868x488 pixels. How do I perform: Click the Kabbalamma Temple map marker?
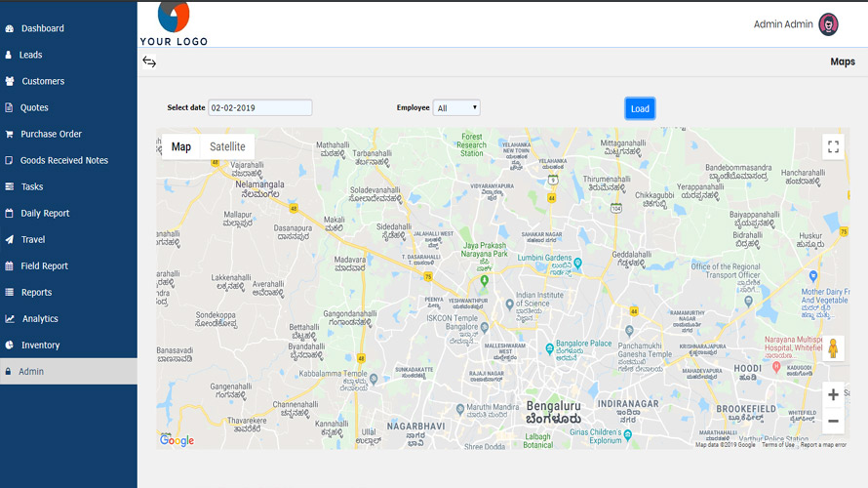pyautogui.click(x=374, y=379)
